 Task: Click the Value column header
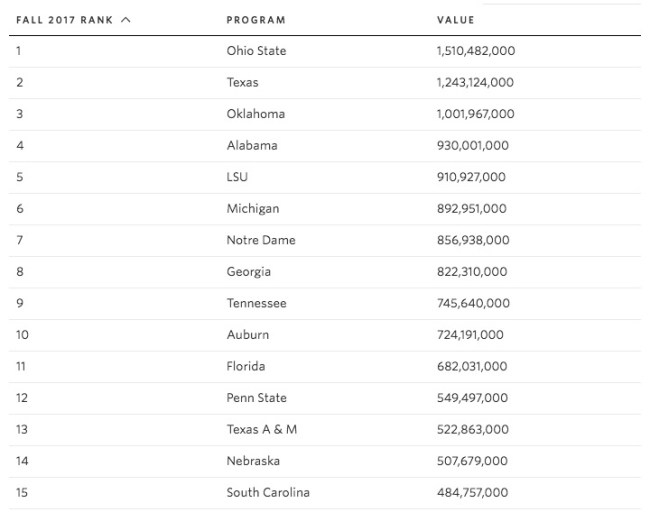(x=456, y=20)
